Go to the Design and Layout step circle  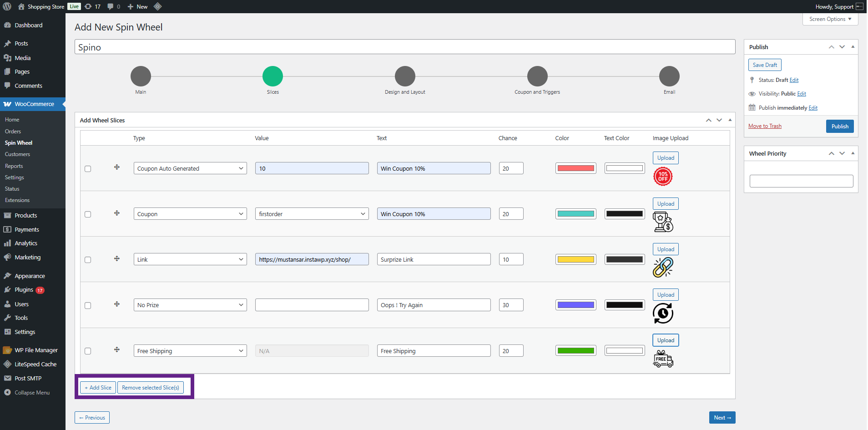pos(405,76)
